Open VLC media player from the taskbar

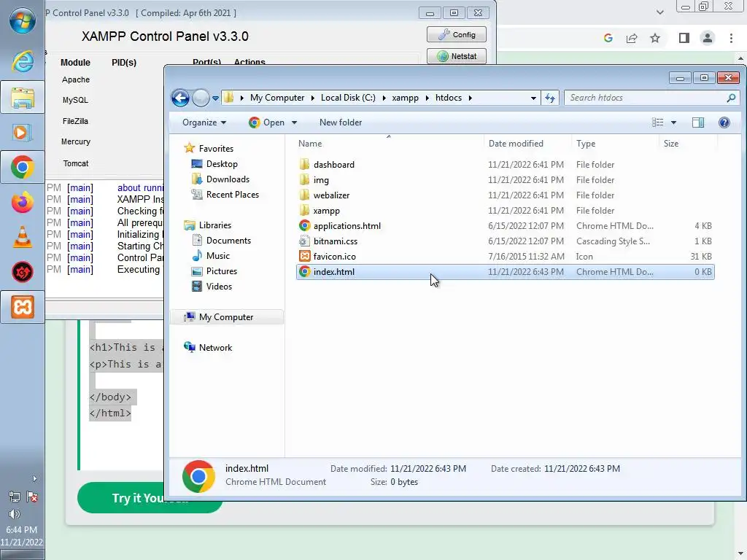[x=23, y=237]
